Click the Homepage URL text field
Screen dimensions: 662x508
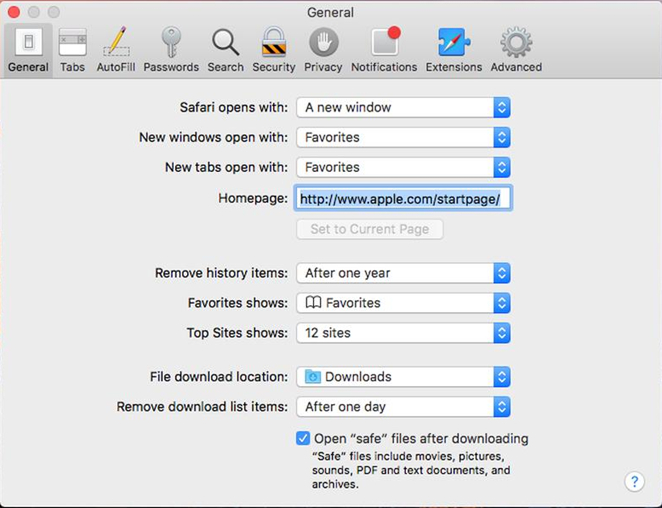[x=403, y=198]
